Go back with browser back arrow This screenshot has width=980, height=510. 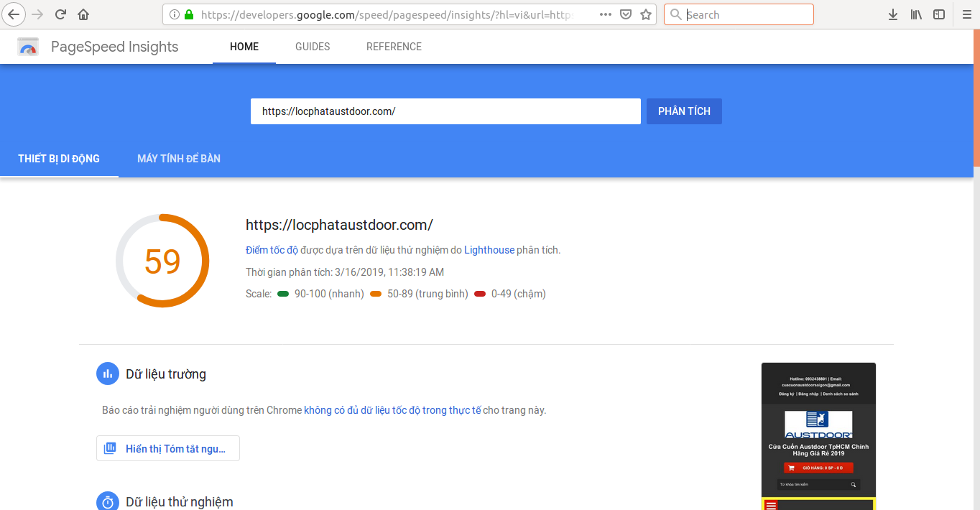point(15,14)
